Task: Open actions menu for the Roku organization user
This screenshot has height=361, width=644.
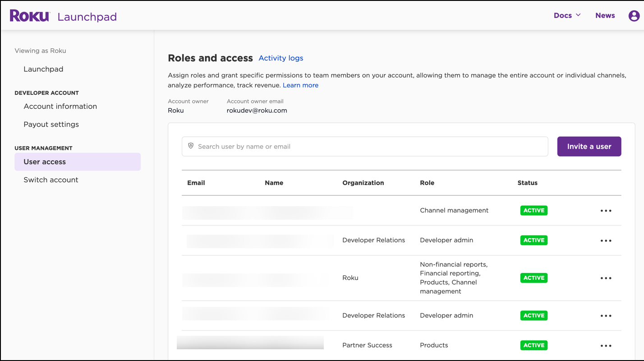Action: pyautogui.click(x=606, y=278)
